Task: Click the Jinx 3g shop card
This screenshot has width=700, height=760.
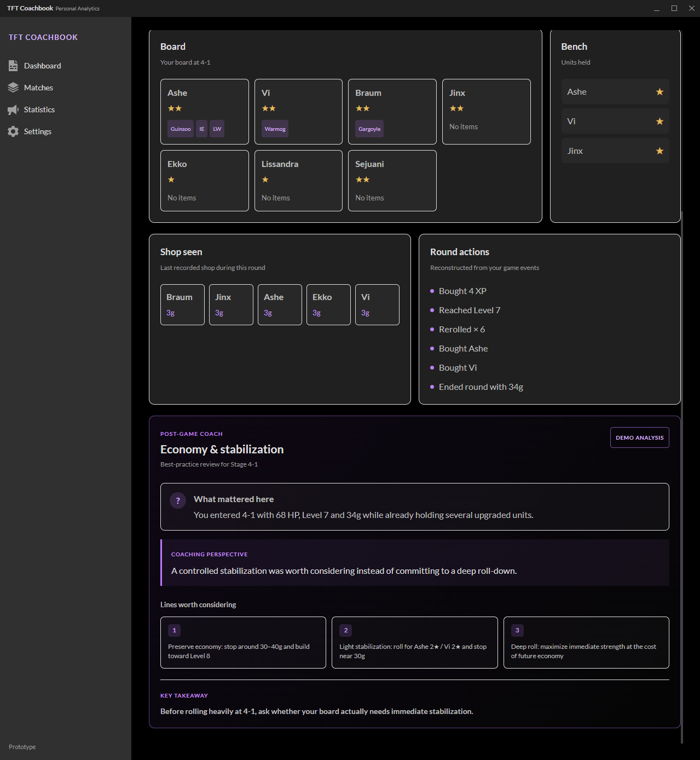Action: point(231,304)
